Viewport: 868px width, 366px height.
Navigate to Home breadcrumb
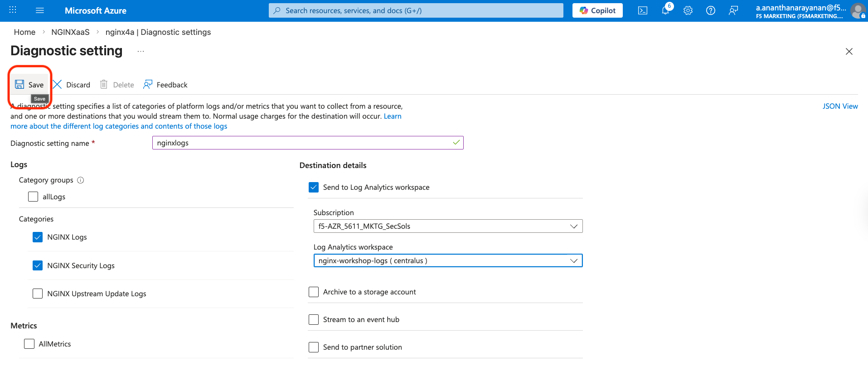(24, 32)
